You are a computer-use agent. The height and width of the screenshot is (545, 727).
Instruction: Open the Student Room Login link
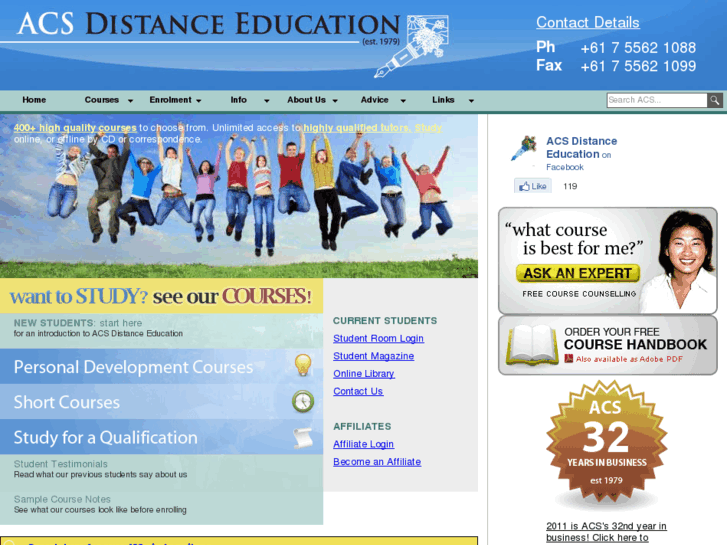click(x=378, y=338)
